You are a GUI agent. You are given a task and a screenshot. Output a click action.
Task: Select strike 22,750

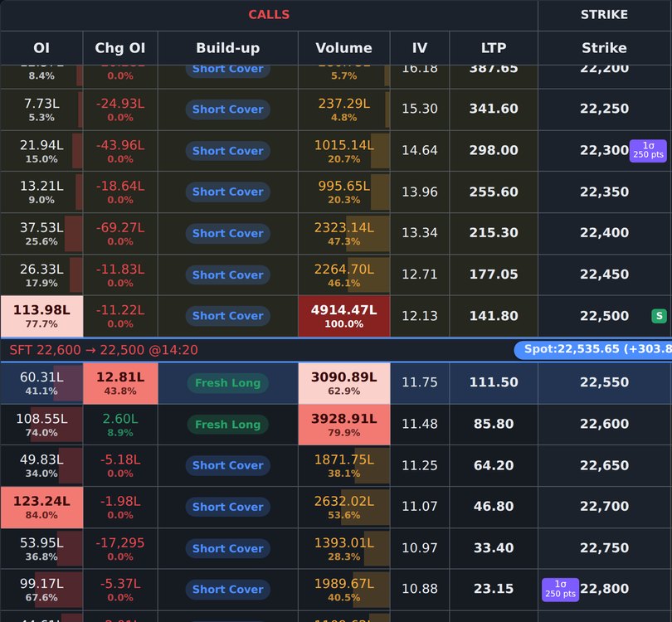(x=604, y=547)
